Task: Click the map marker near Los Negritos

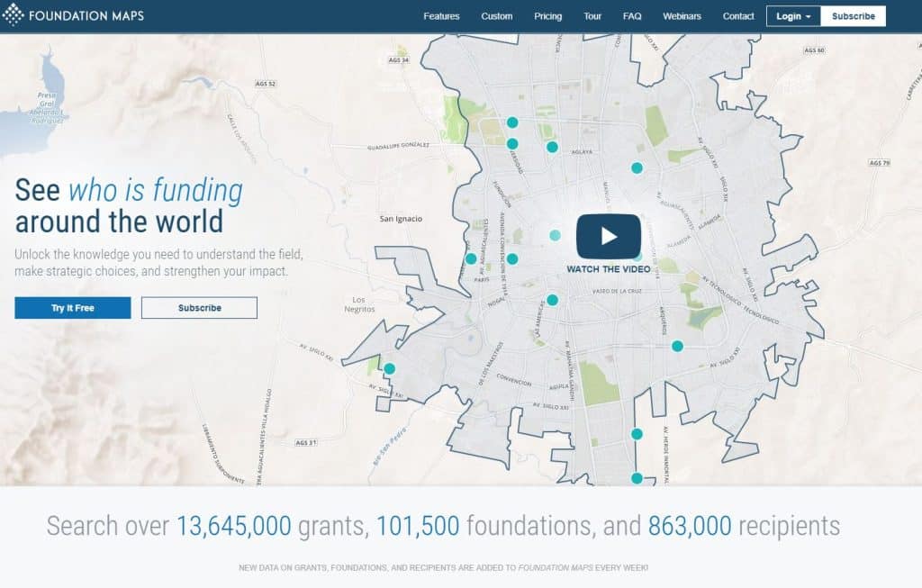Action: pos(390,367)
